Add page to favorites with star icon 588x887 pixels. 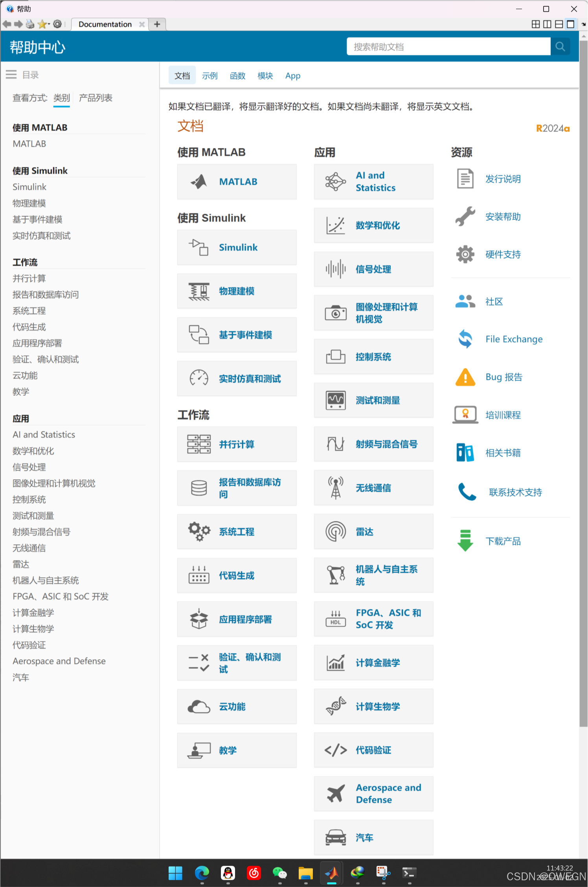(42, 24)
